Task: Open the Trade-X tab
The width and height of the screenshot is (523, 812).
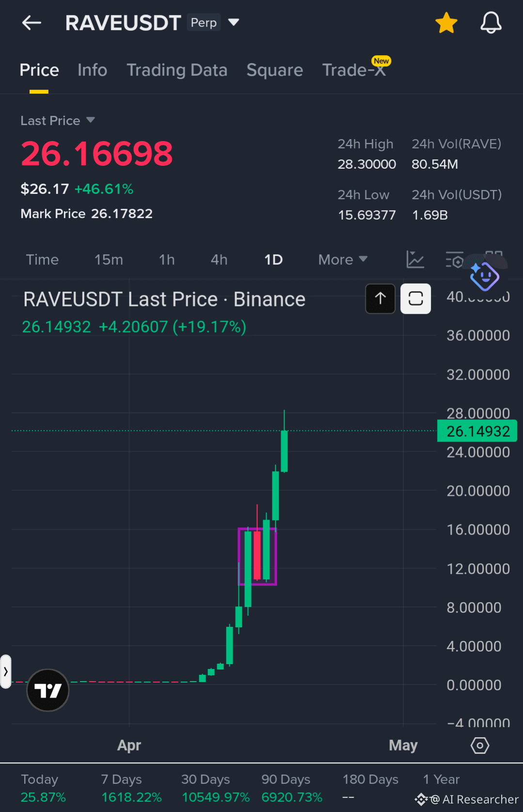Action: (354, 70)
